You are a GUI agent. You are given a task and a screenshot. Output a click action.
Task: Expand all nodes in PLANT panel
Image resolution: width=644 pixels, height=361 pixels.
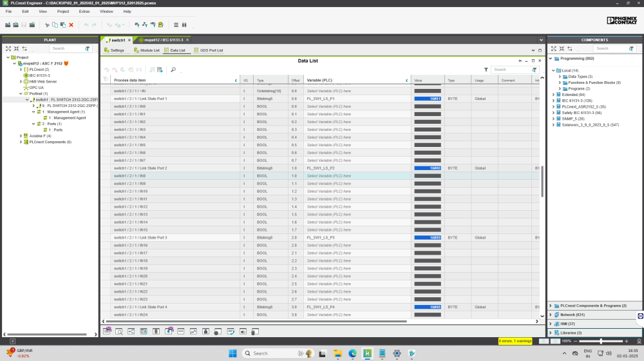click(8, 48)
